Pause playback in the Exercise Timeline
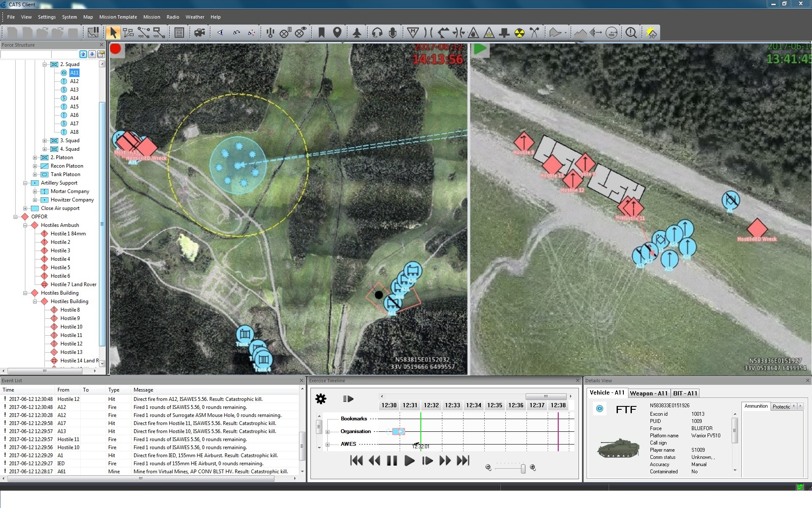 pyautogui.click(x=391, y=461)
